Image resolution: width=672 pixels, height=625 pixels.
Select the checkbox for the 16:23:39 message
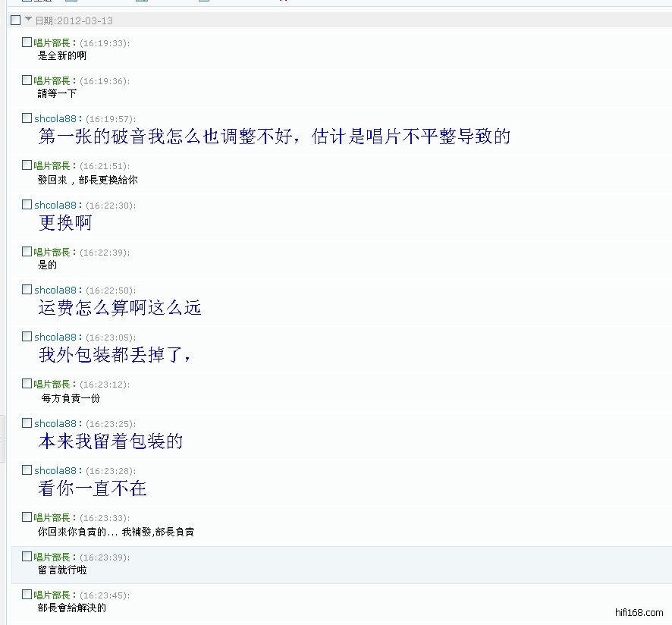click(27, 557)
